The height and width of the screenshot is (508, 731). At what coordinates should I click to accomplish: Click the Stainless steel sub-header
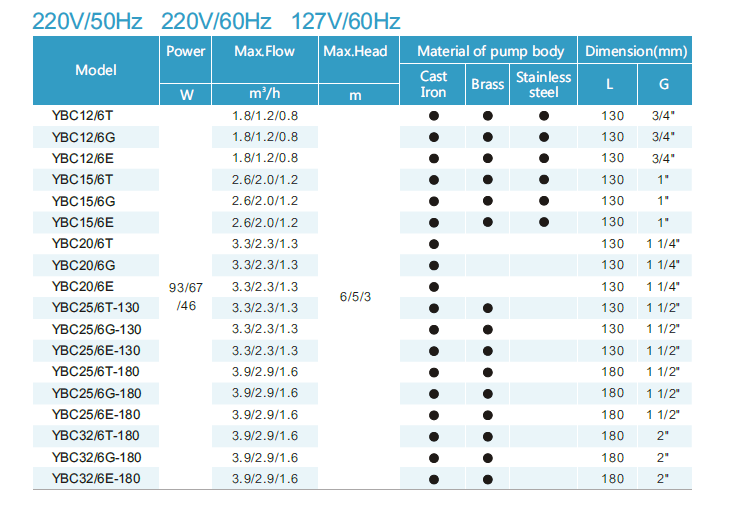pyautogui.click(x=544, y=85)
